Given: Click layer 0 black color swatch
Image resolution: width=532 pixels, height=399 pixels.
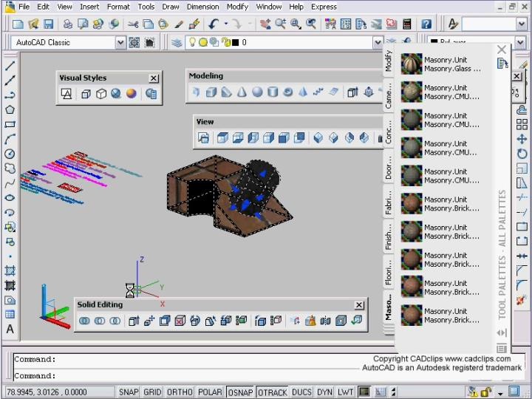Looking at the screenshot, I should [x=235, y=42].
